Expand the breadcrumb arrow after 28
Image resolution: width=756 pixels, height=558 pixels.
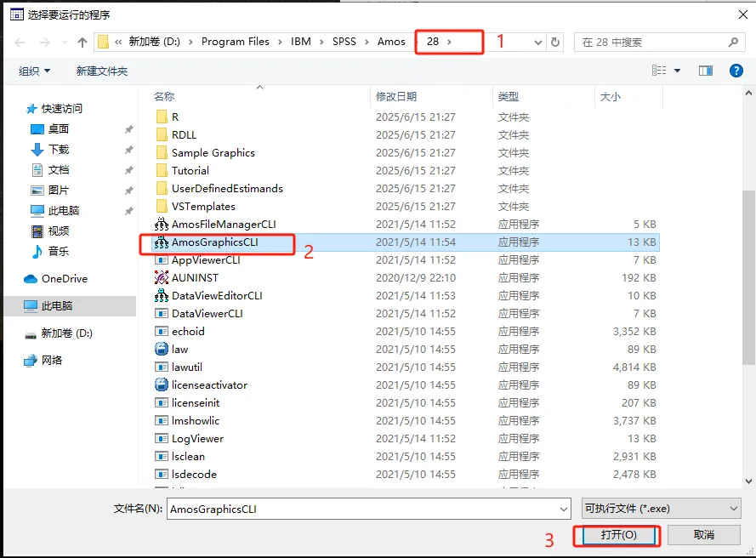pos(449,42)
